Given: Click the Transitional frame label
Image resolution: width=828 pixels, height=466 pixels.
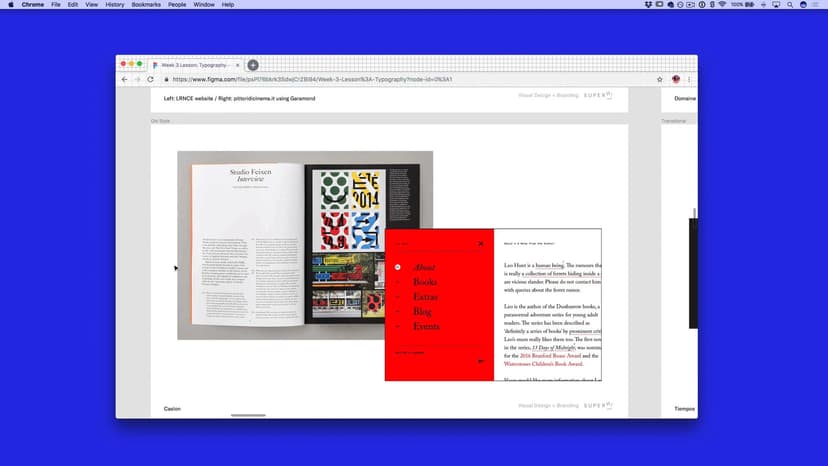Looking at the screenshot, I should coord(674,121).
